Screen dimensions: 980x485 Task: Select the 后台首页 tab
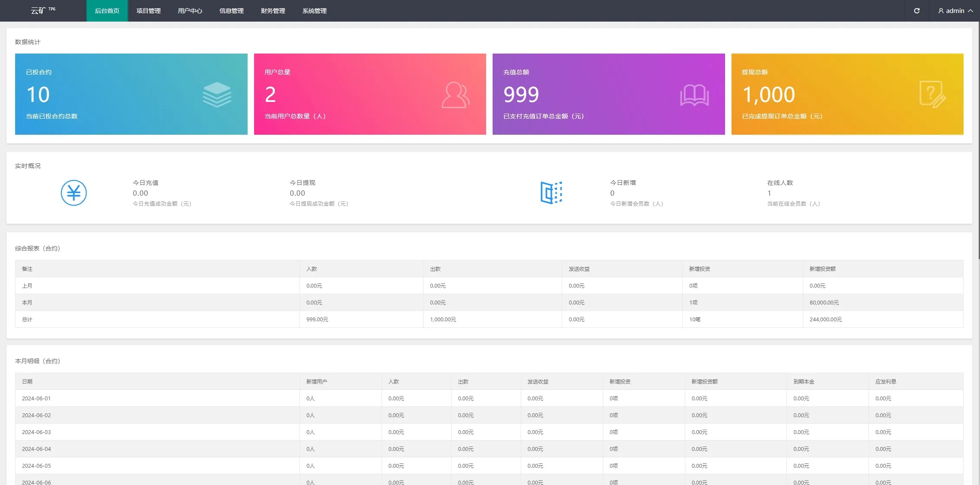[x=107, y=11]
